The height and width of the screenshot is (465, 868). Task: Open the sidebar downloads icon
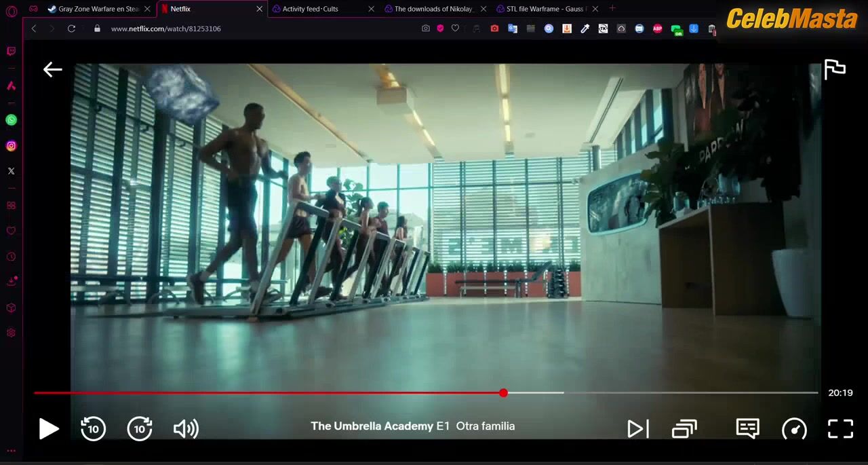12,281
